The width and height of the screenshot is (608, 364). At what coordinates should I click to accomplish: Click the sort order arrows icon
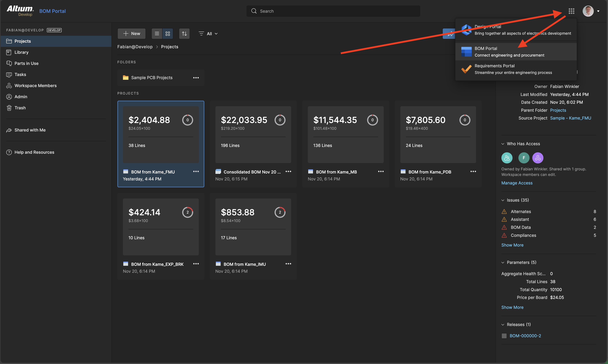(184, 34)
